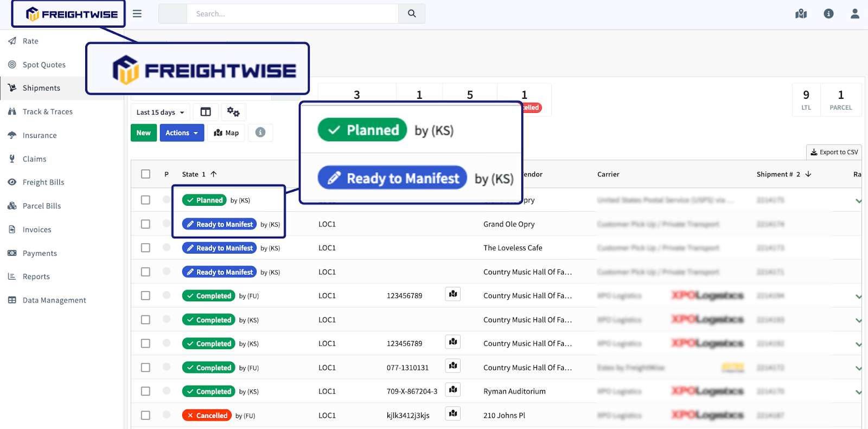Toggle priority circle on Ryman Auditorium row
This screenshot has width=868, height=429.
[167, 390]
